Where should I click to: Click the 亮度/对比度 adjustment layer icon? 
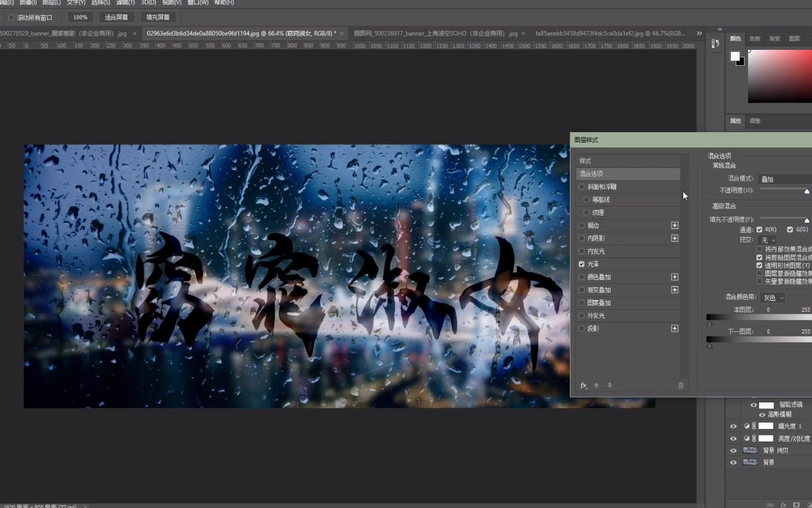click(x=747, y=438)
